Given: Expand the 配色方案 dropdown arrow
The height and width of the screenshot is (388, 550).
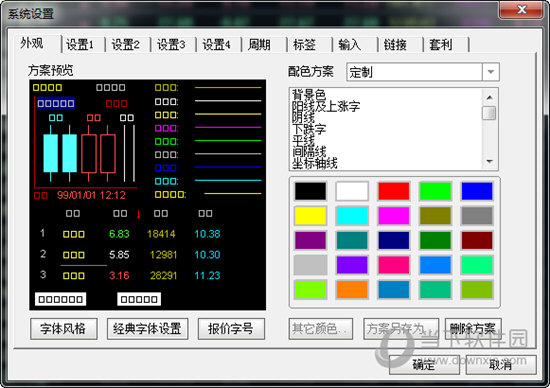Looking at the screenshot, I should (x=491, y=72).
